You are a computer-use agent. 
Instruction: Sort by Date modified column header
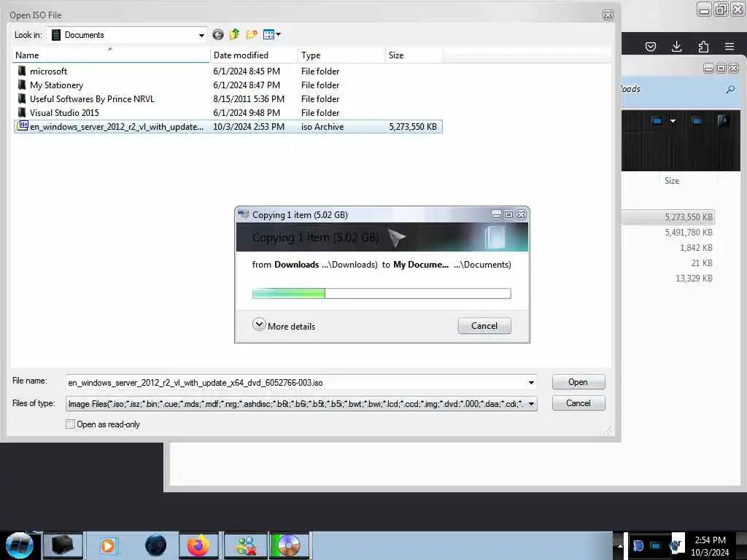click(254, 55)
